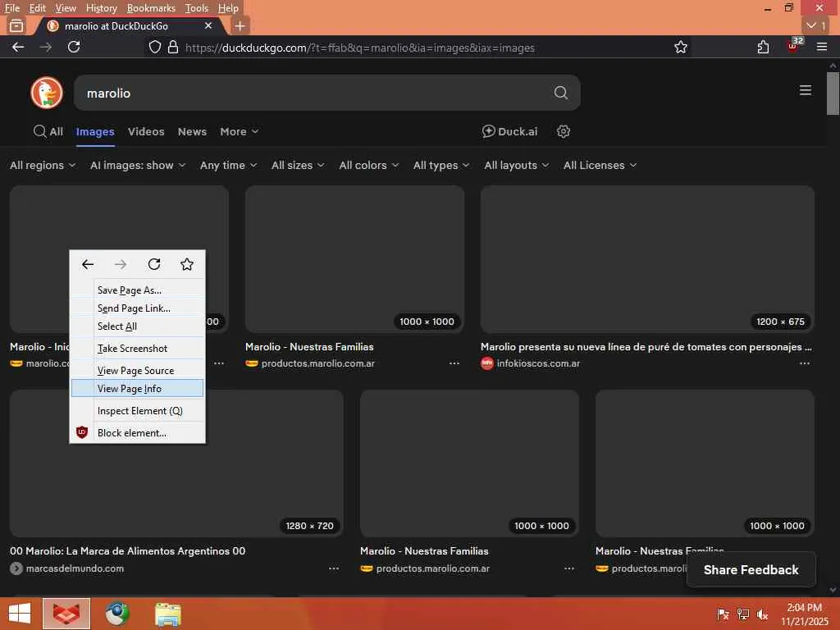Viewport: 840px width, 630px height.
Task: Expand the All regions filter
Action: point(43,165)
